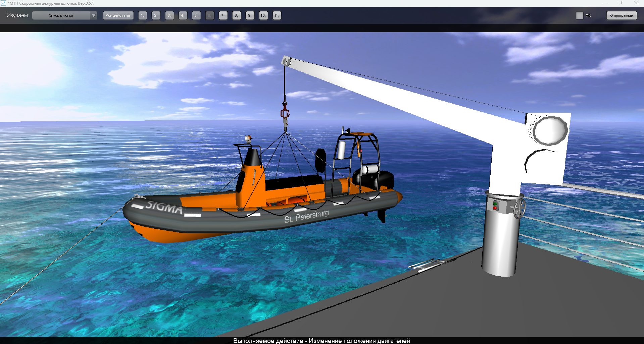
Task: Toggle the ФК checkbox
Action: (x=580, y=15)
